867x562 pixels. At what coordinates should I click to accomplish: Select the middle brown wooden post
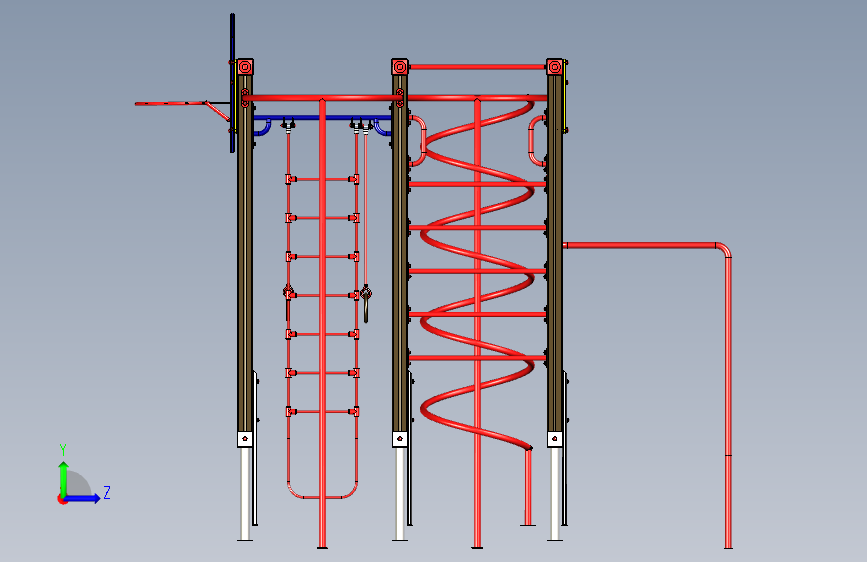point(400,253)
